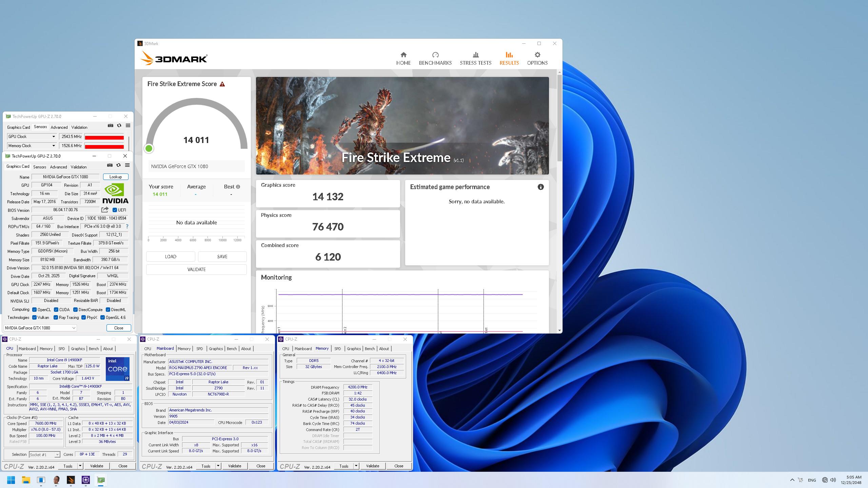Click the Lookup button in GPU-Z

click(x=116, y=177)
